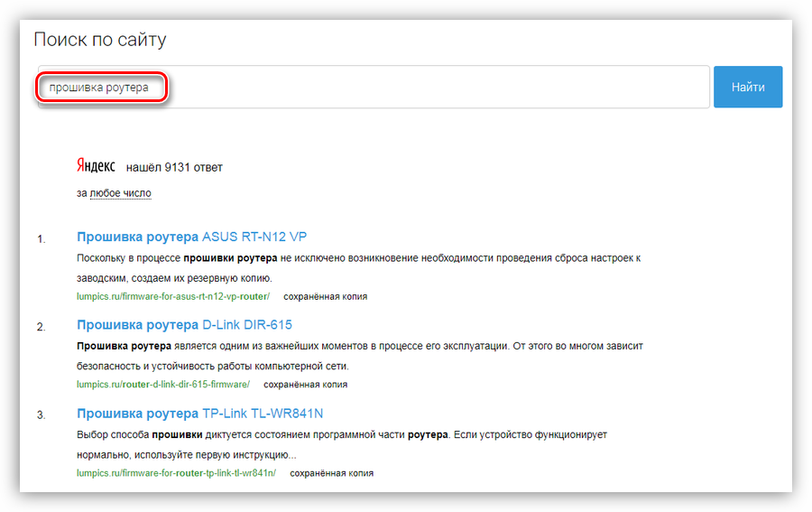The width and height of the screenshot is (812, 512).
Task: Follow the lumpics.ru/firmware-for-router-tp-link-tl-wr841n green URL
Action: click(176, 472)
